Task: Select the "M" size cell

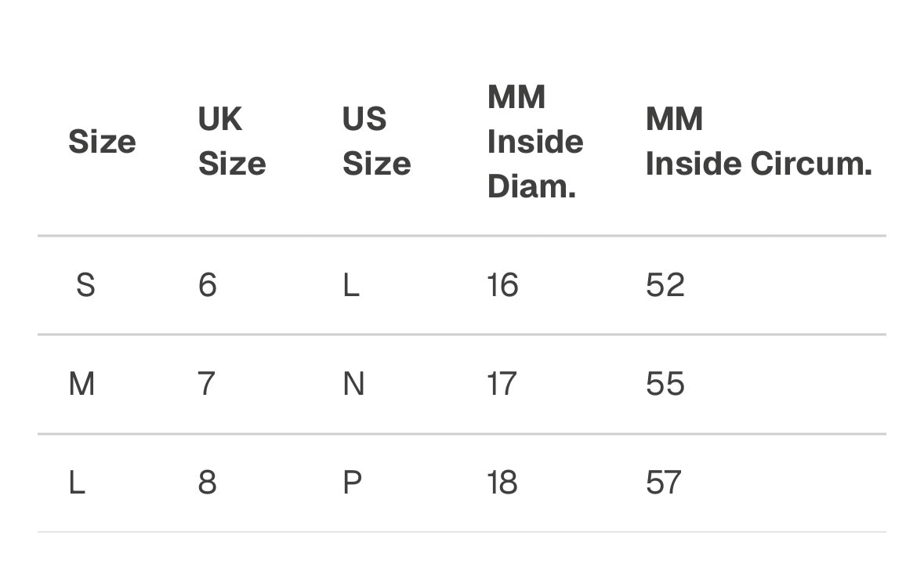Action: click(x=82, y=384)
